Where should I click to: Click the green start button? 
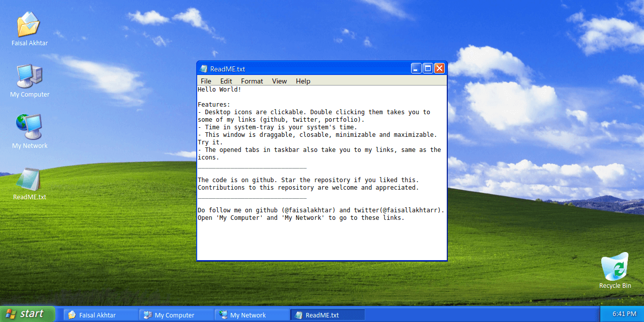27,314
